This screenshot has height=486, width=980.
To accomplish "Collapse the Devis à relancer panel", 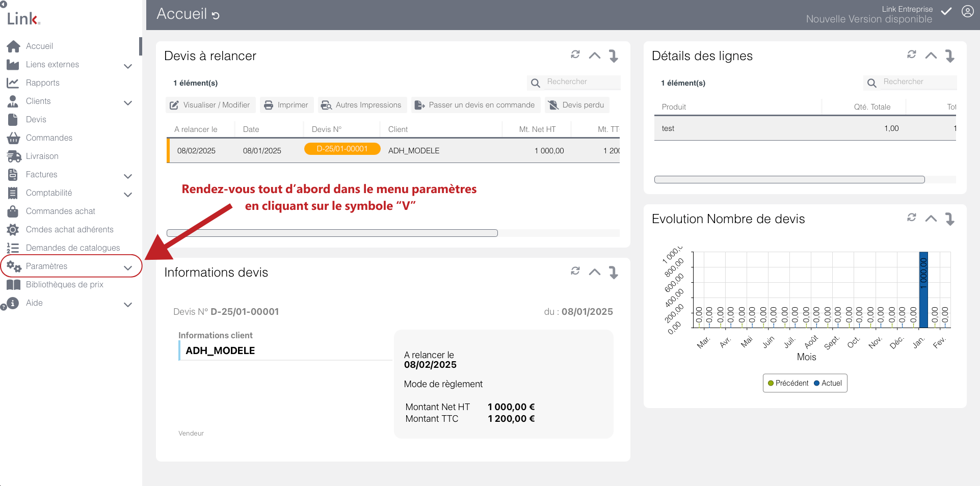I will click(x=595, y=56).
